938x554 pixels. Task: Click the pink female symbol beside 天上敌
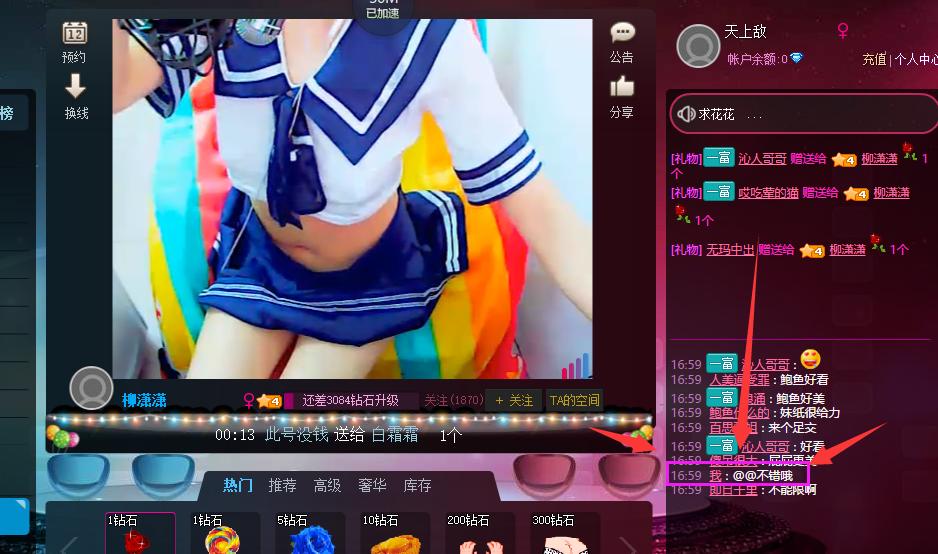tap(843, 31)
